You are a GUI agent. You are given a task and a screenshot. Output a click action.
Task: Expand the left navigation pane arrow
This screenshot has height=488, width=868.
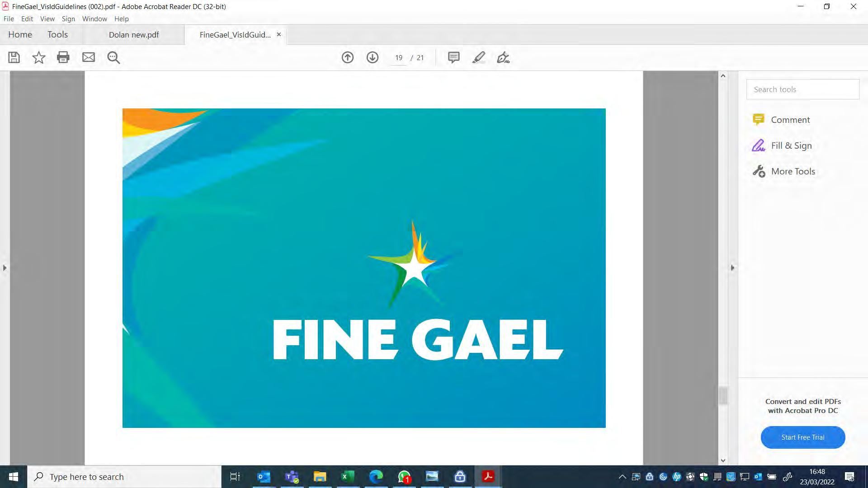pyautogui.click(x=5, y=268)
